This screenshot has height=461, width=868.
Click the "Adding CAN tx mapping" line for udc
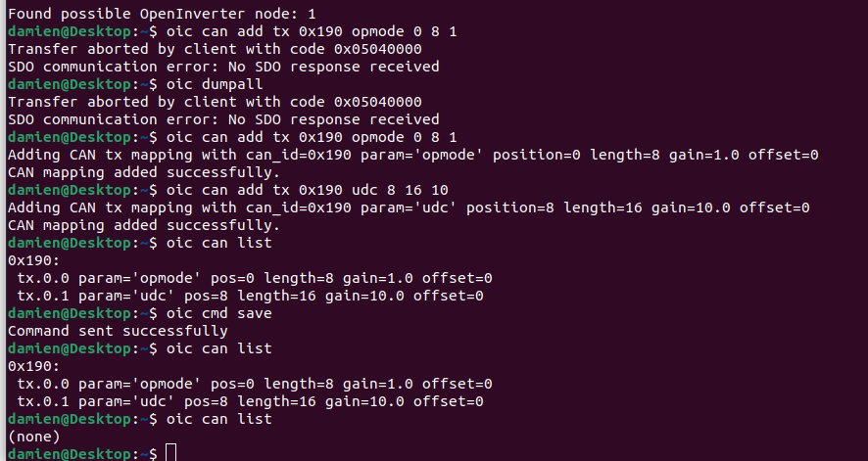coord(411,207)
